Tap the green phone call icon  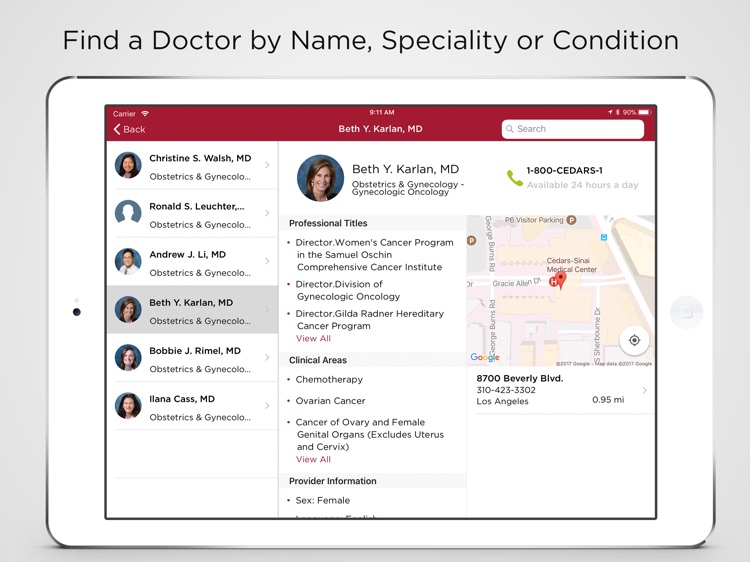[x=515, y=178]
